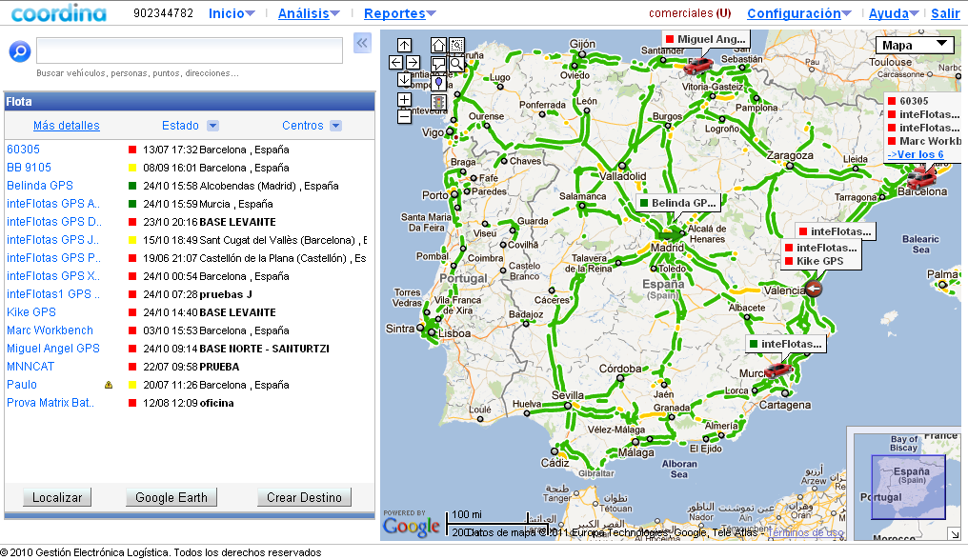
Task: Select vehicle inteFlotas GPS D..
Action: (x=54, y=222)
